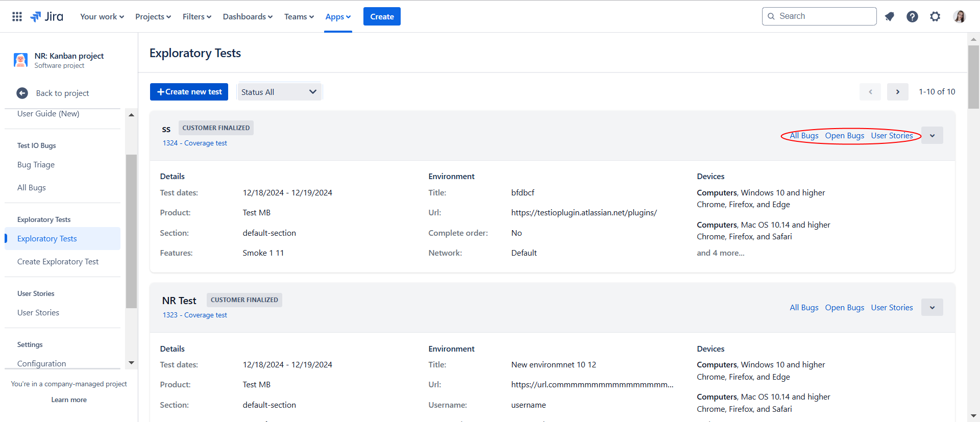Click the 'Smoke 1 11' features value
Image resolution: width=980 pixels, height=422 pixels.
pyautogui.click(x=263, y=253)
